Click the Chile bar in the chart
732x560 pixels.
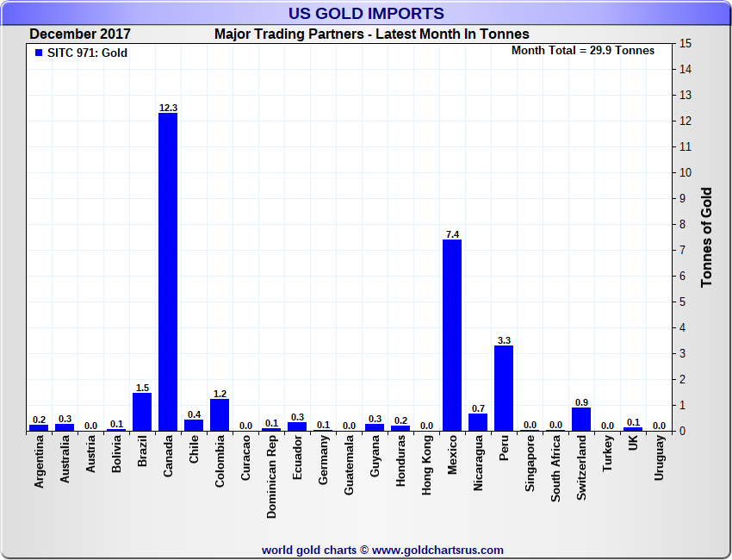(194, 425)
